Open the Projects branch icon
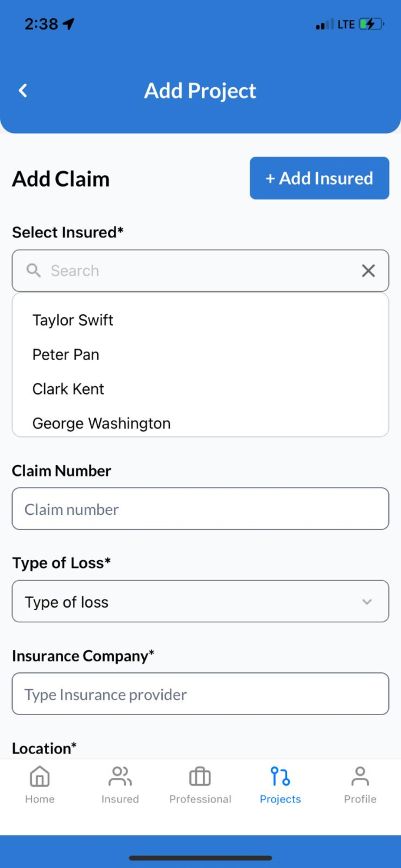The image size is (401, 868). (280, 776)
